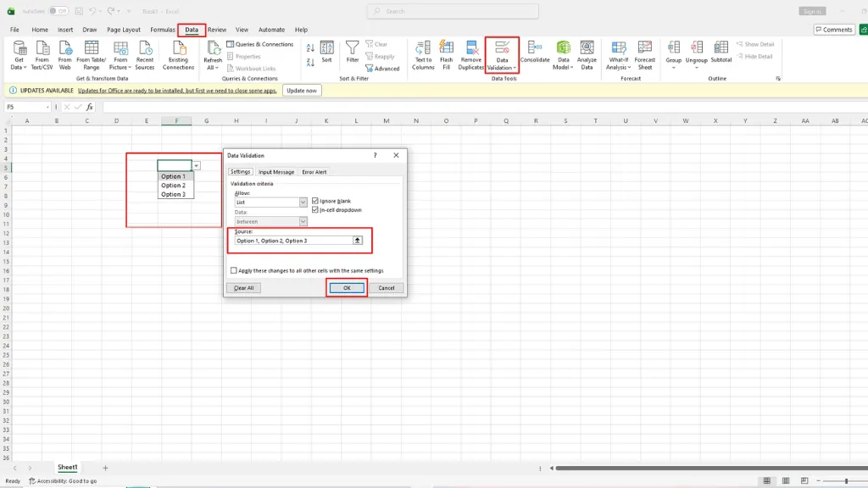Click the Search box

point(453,11)
